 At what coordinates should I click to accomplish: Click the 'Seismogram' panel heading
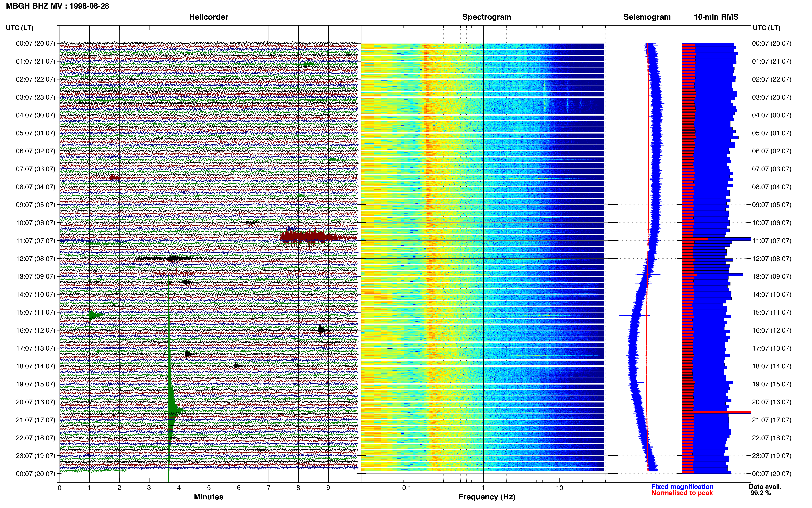(647, 17)
